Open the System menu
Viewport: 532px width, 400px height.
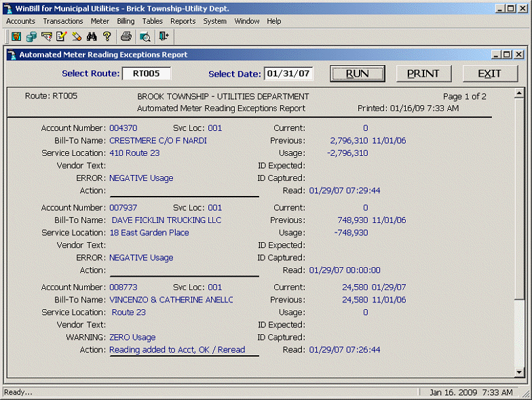pos(214,21)
